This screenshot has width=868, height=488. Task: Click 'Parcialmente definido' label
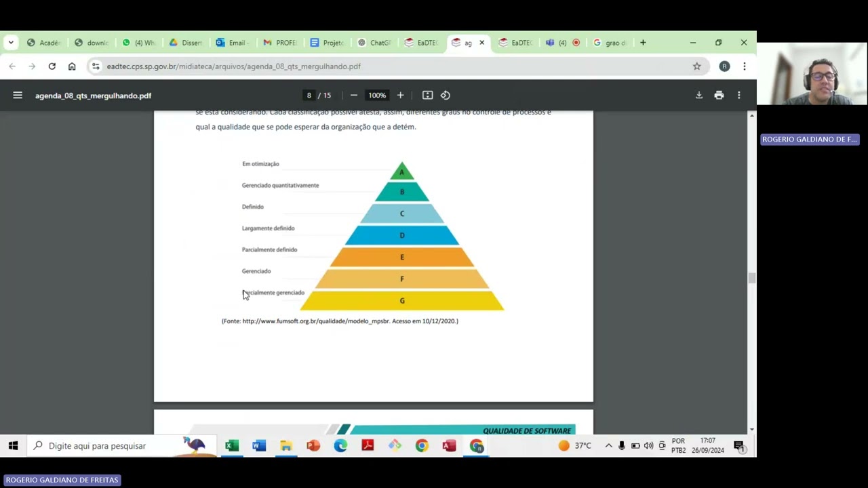(x=269, y=249)
